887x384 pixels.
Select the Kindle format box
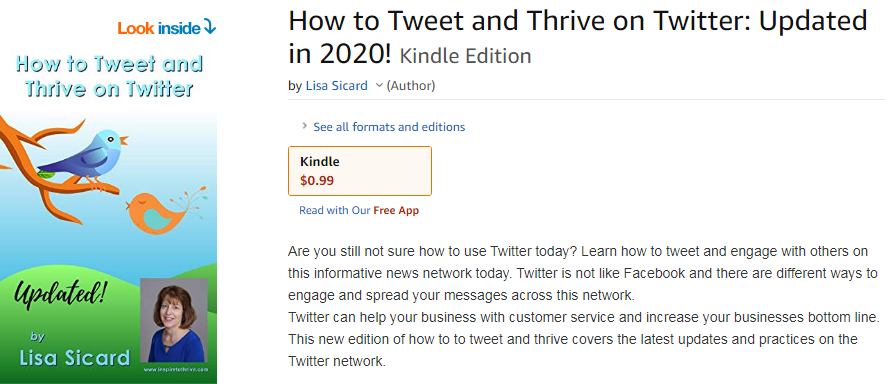[x=360, y=171]
